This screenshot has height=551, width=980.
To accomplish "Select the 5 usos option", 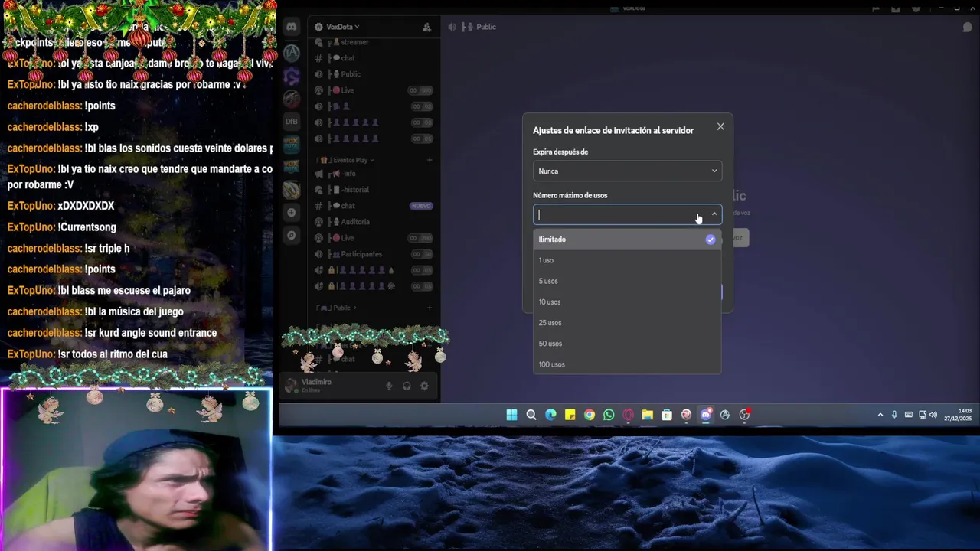I will point(627,281).
